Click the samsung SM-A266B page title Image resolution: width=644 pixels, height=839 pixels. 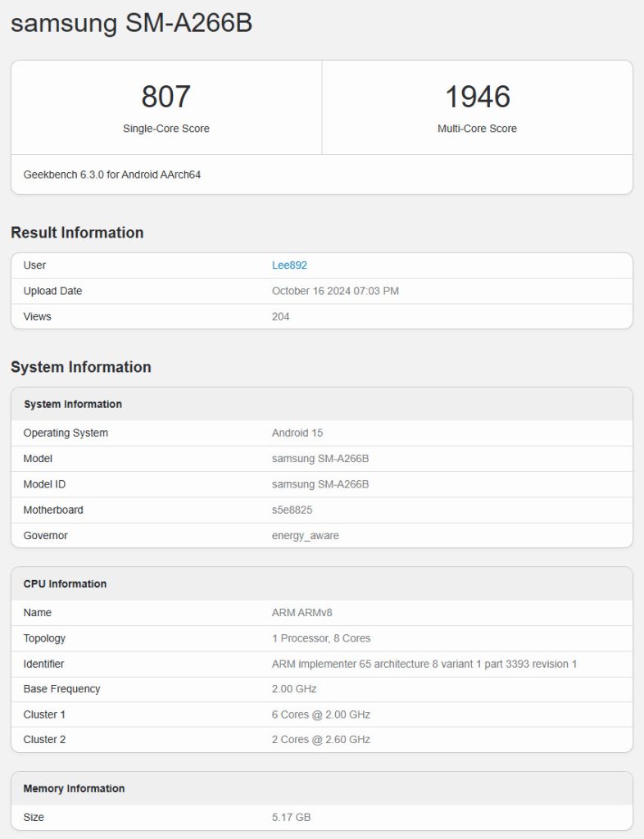[x=131, y=24]
